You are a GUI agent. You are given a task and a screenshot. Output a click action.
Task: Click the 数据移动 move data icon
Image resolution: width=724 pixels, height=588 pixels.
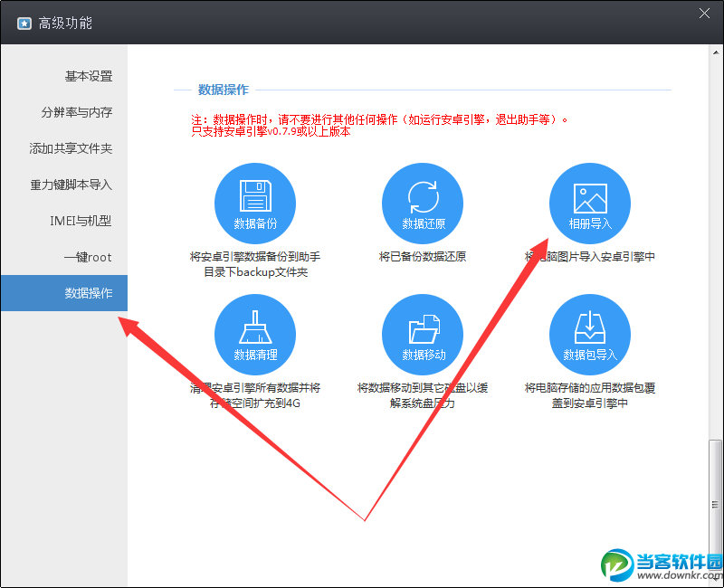coord(423,335)
